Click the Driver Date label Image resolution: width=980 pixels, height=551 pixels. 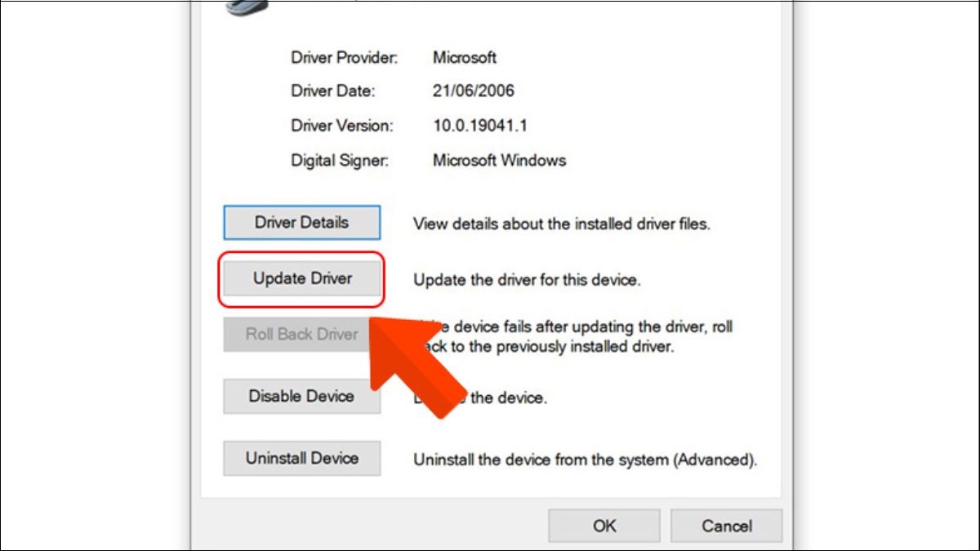coord(332,91)
